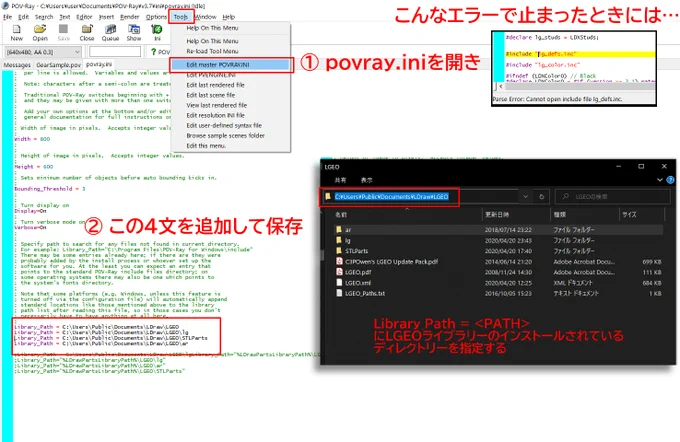Open the Window menu
Viewport: 680px width, 442px height.
tap(206, 17)
